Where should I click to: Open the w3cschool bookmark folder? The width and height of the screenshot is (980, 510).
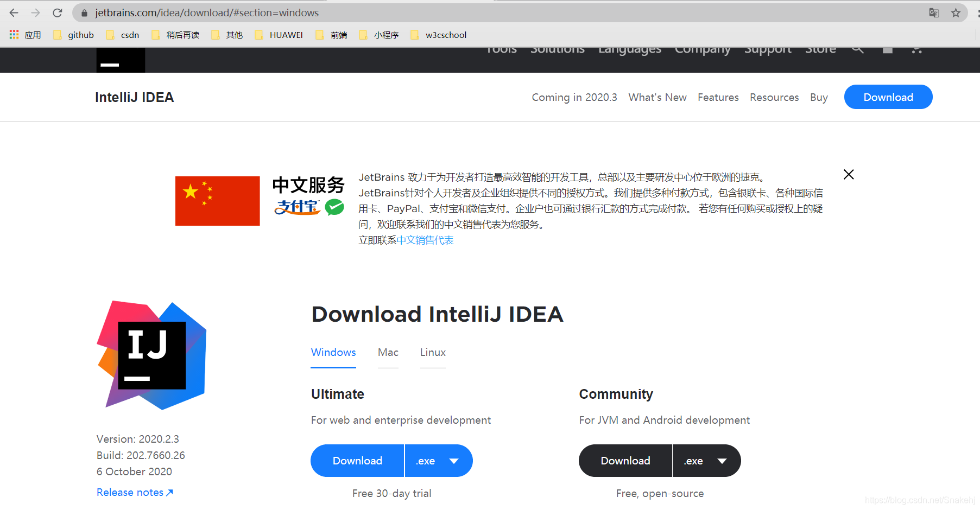click(x=439, y=35)
